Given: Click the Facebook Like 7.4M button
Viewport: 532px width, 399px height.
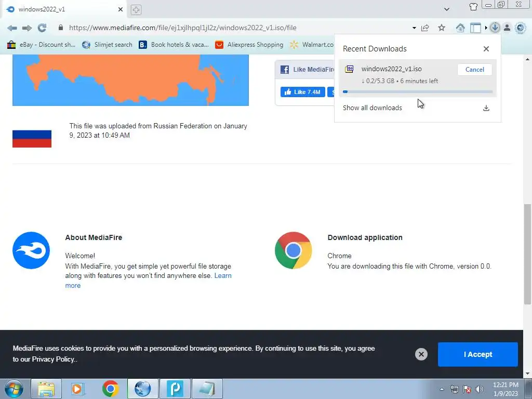Looking at the screenshot, I should (303, 92).
